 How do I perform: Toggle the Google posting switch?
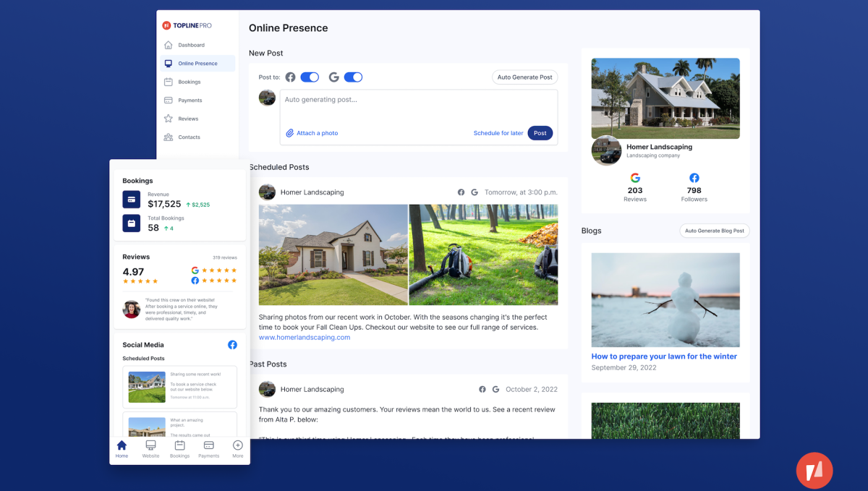[353, 77]
